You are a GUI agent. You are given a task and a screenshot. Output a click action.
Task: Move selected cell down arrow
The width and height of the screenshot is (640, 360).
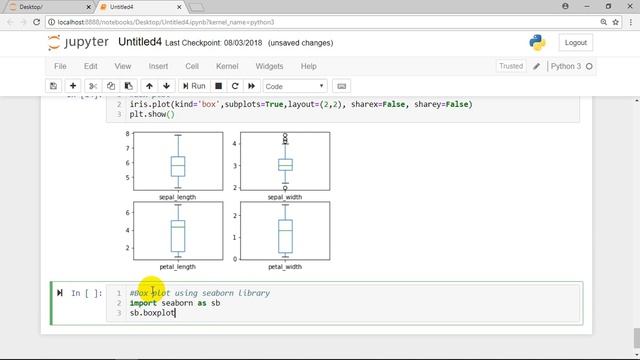[x=167, y=86]
